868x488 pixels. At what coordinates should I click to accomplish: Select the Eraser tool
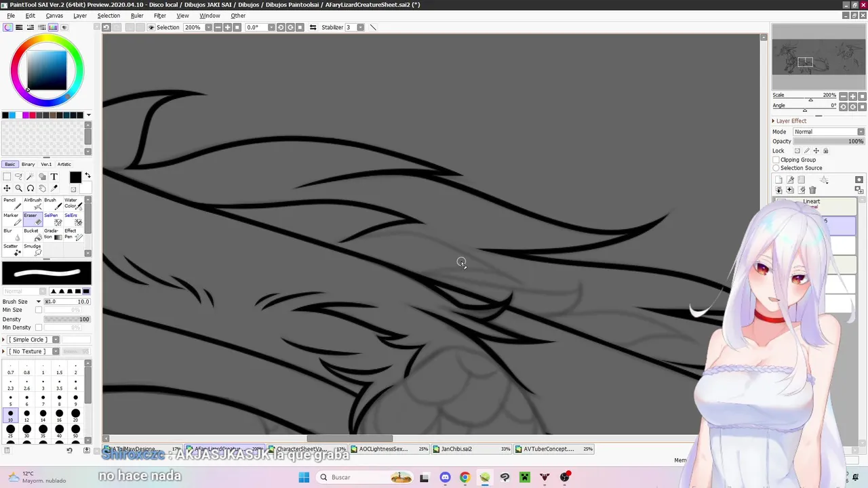coord(33,219)
